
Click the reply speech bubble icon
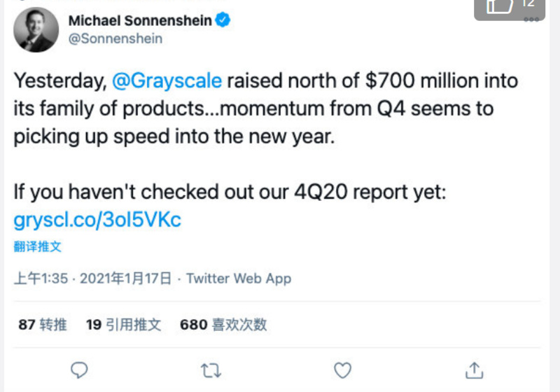pos(79,370)
